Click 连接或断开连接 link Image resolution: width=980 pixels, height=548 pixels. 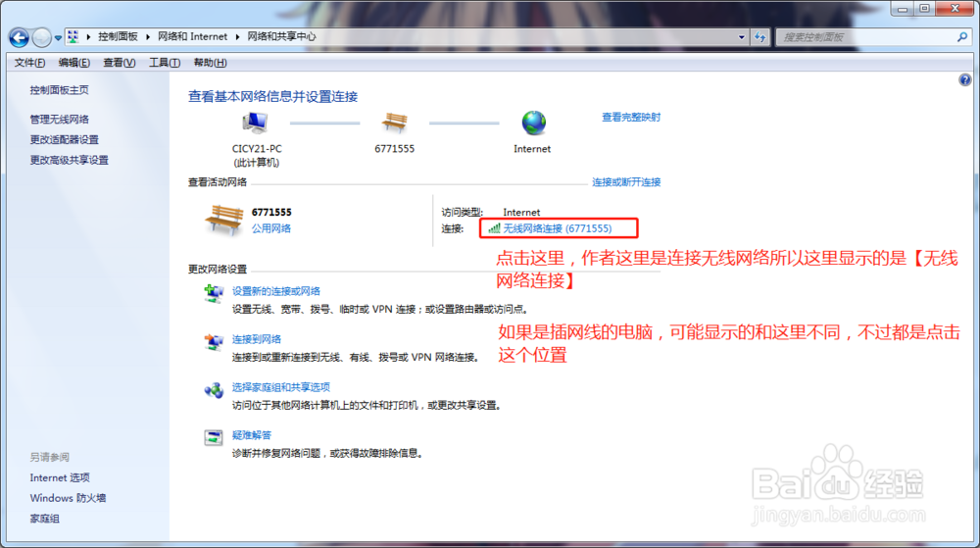click(x=626, y=181)
